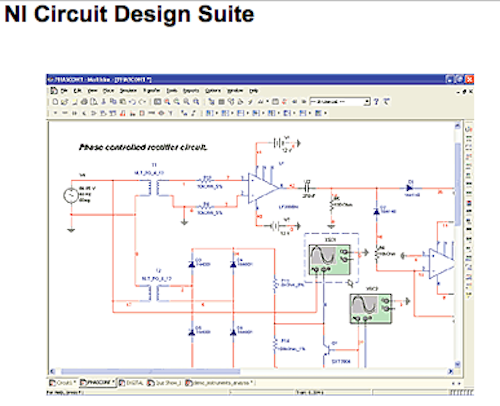500x406 pixels.
Task: Click the horizontal scrollbar right arrow
Action: 450,371
